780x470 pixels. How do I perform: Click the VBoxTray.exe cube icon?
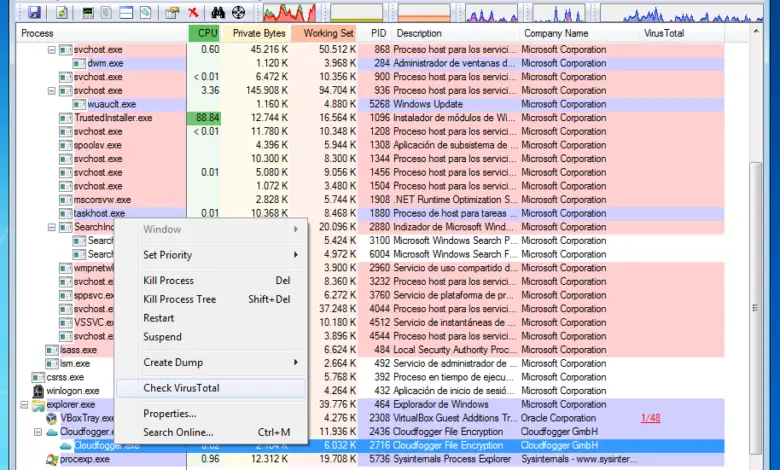coord(52,418)
